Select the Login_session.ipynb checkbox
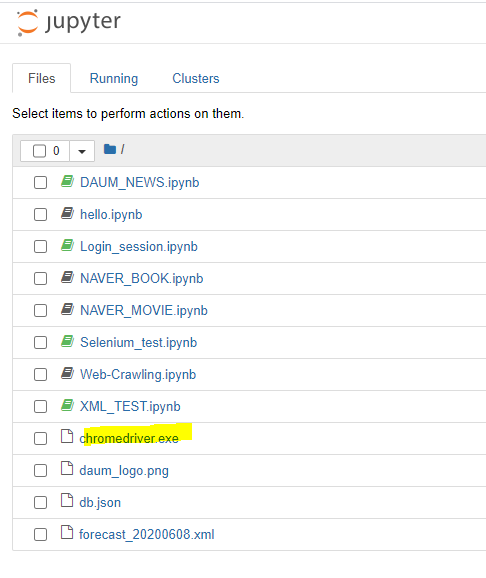 [x=41, y=247]
